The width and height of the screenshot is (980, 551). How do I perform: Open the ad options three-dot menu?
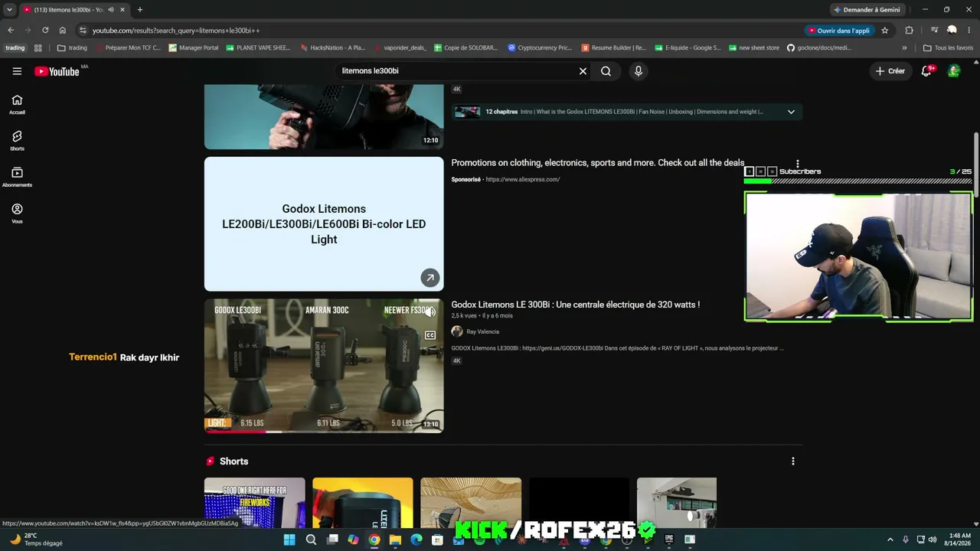(x=798, y=163)
